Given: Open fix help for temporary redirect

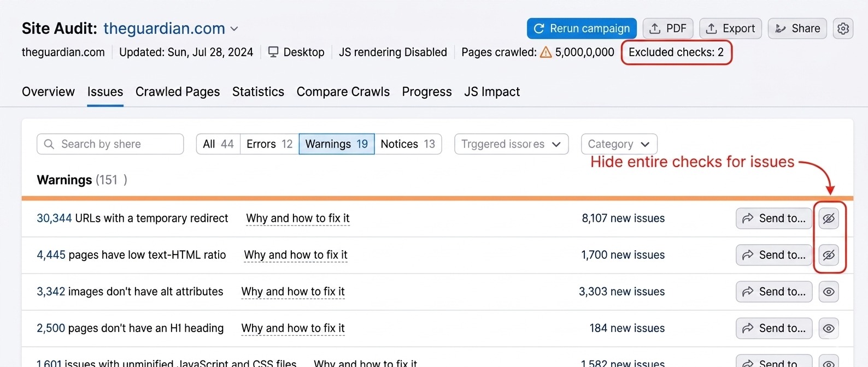Looking at the screenshot, I should click(298, 218).
